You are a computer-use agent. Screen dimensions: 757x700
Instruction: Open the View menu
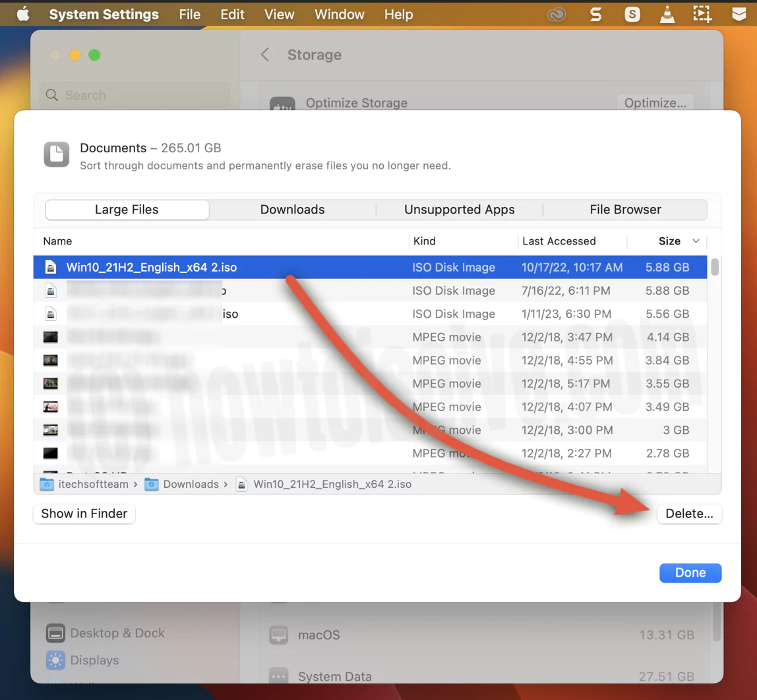point(280,15)
